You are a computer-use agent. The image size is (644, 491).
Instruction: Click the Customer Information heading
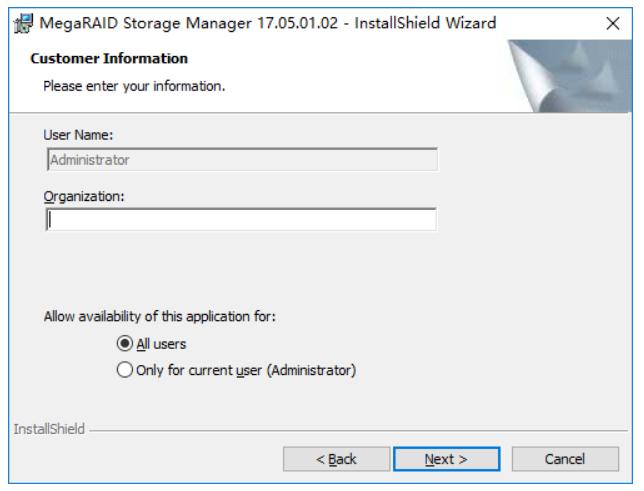coord(109,58)
